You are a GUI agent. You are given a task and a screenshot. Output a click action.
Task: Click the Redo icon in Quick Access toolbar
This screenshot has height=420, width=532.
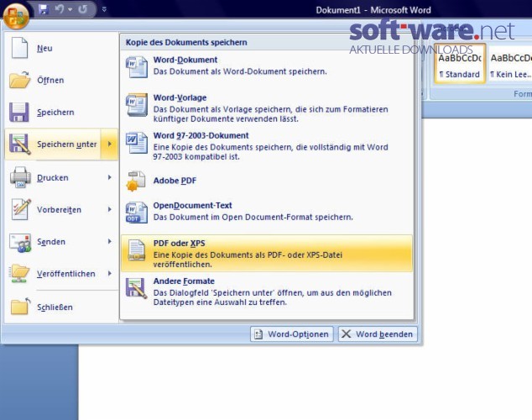point(82,9)
